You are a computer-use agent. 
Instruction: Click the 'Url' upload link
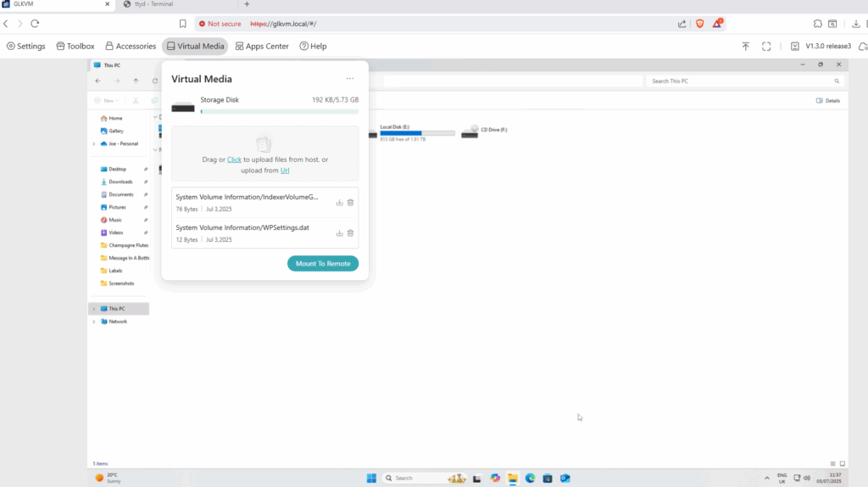point(285,171)
